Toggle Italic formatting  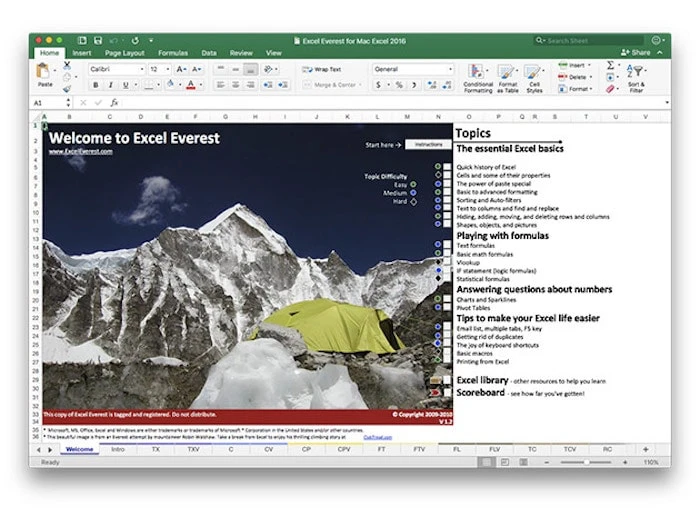pyautogui.click(x=110, y=85)
